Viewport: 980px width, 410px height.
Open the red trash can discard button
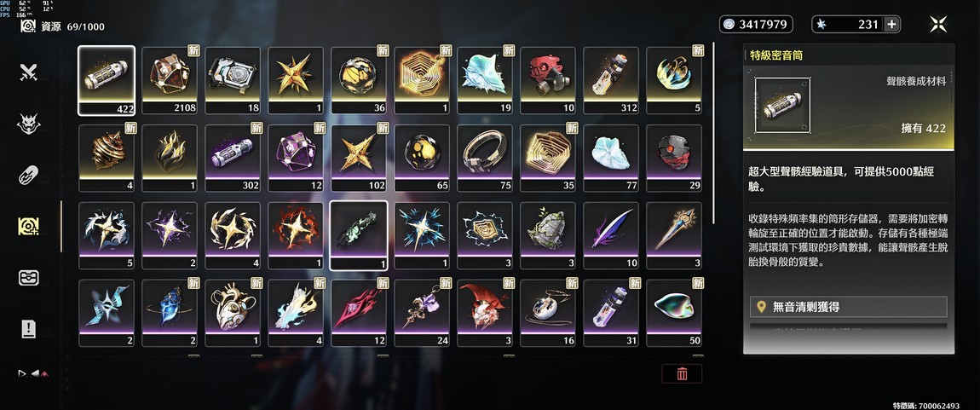(682, 373)
